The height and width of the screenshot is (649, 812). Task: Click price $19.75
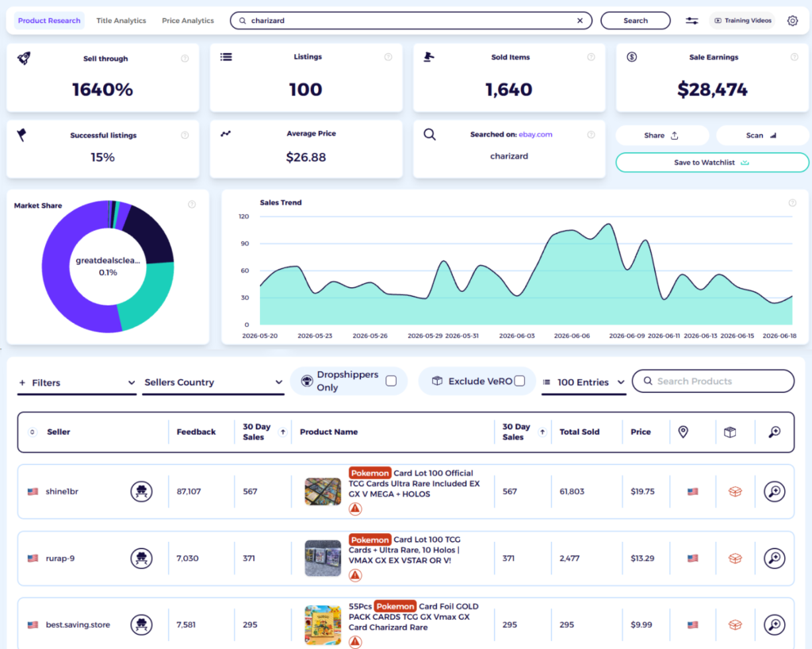[642, 492]
